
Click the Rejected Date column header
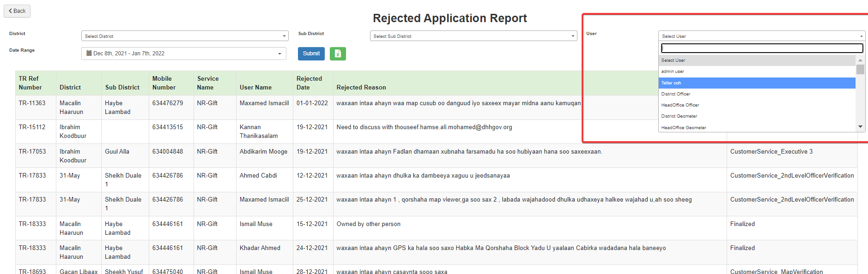pyautogui.click(x=309, y=83)
